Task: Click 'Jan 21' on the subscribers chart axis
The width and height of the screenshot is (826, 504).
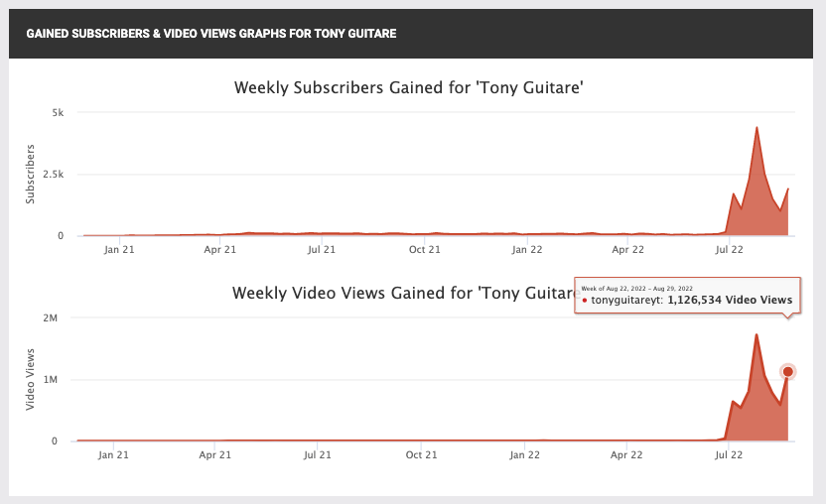Action: [x=118, y=250]
